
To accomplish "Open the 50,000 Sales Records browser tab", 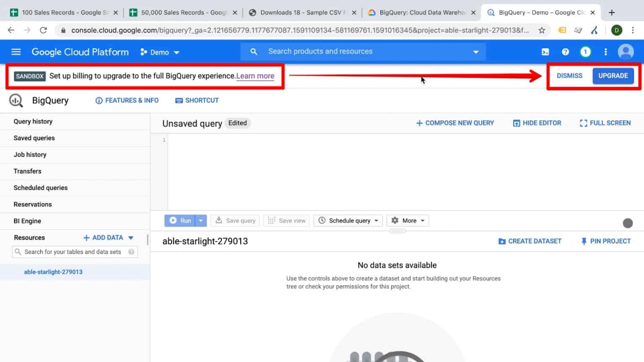I will 180,12.
